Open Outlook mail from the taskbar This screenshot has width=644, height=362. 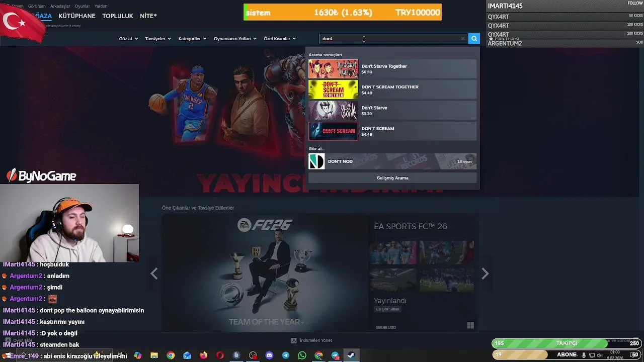(187, 355)
